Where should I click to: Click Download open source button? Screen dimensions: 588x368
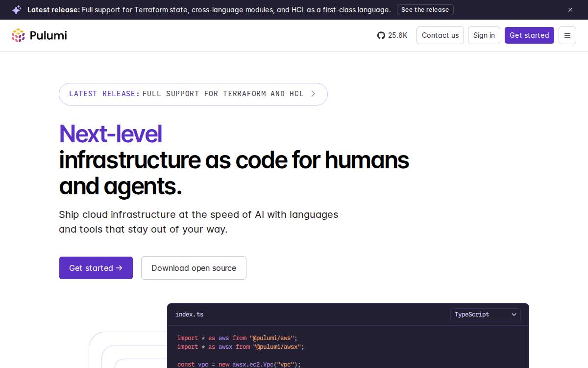click(194, 268)
